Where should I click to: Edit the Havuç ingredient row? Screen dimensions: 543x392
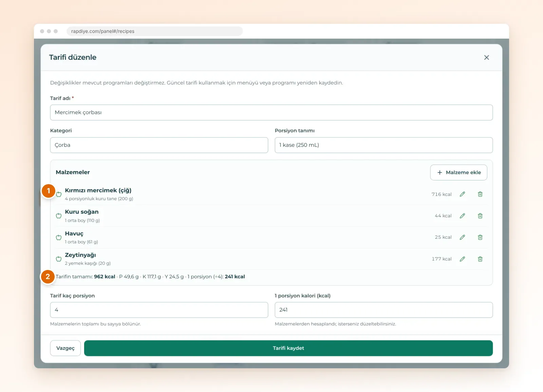[462, 237]
